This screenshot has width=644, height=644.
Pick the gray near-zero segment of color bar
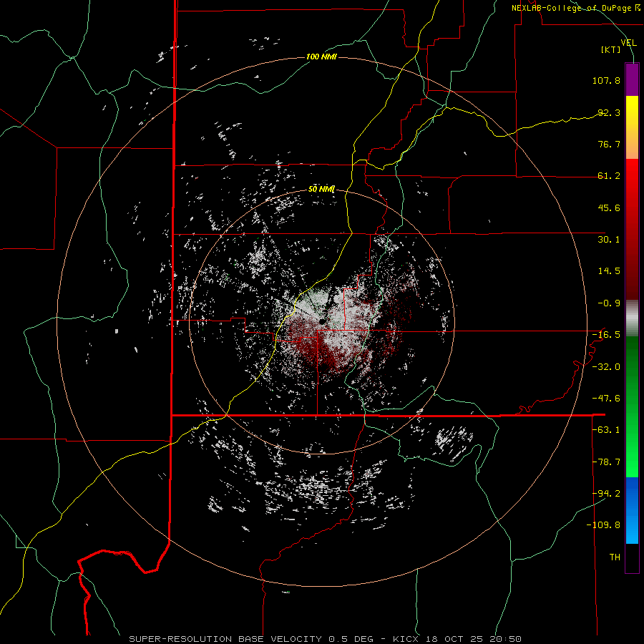632,318
